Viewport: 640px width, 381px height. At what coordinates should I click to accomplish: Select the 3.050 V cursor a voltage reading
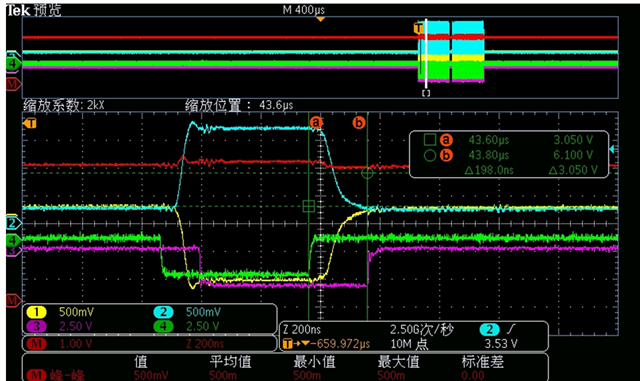(573, 140)
